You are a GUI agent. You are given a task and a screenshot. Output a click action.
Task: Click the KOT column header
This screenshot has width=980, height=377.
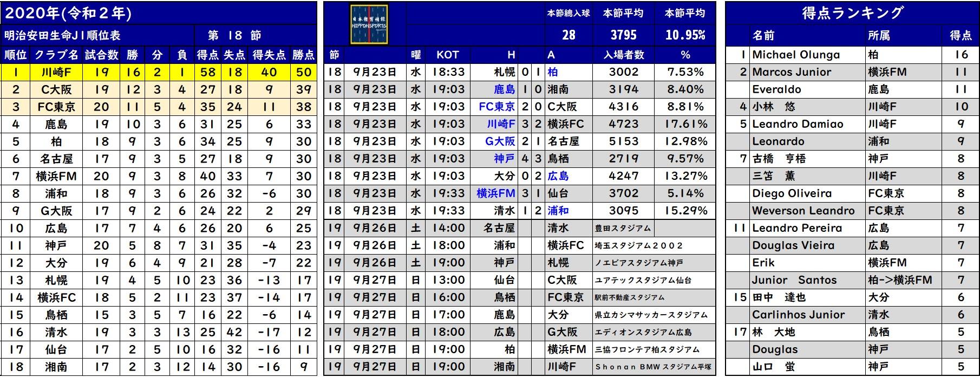point(448,55)
